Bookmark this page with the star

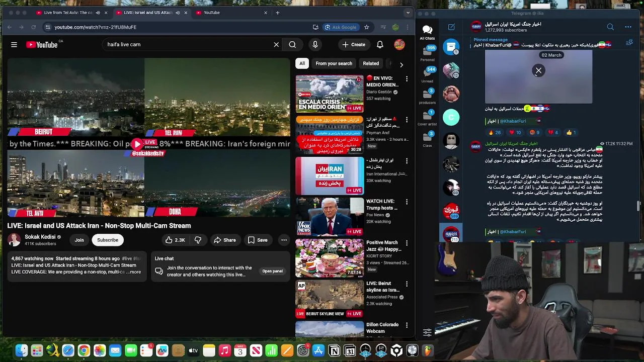coord(366,27)
